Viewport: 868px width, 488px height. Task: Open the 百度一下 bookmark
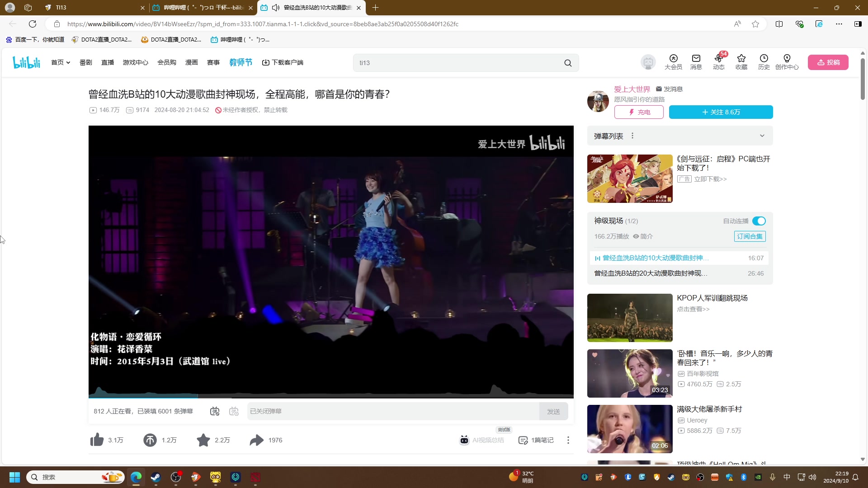35,40
